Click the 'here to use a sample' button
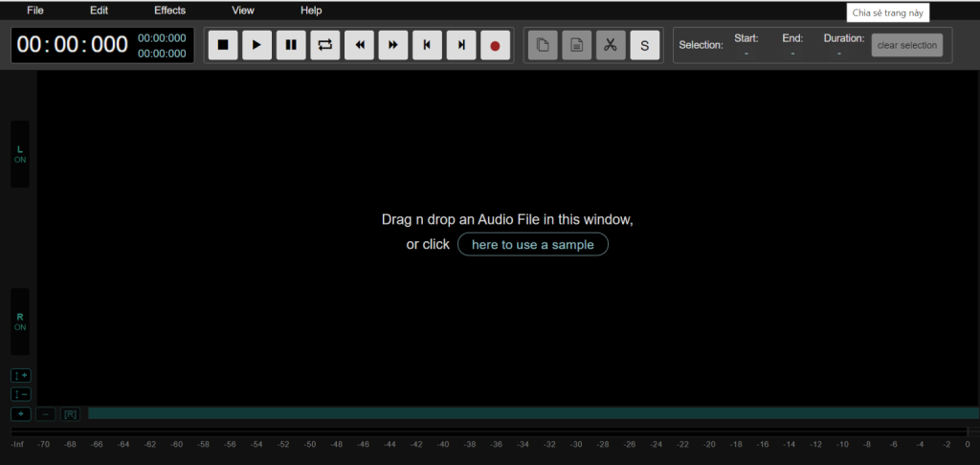980x465 pixels. pos(532,245)
